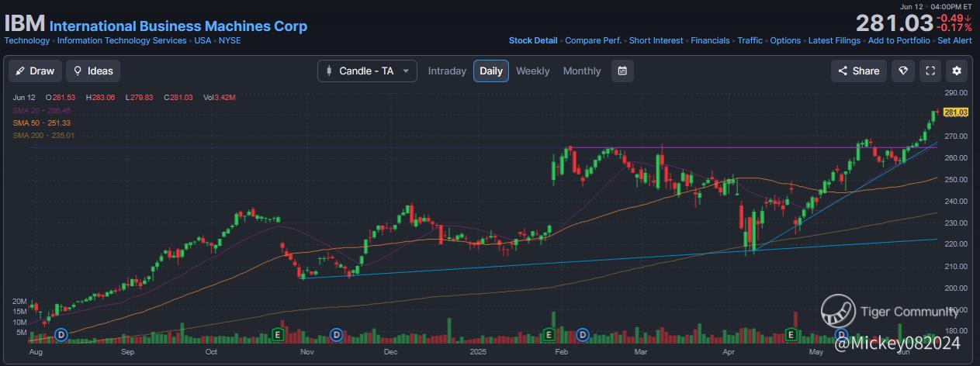Click the 20M volume axis label

pyautogui.click(x=20, y=301)
